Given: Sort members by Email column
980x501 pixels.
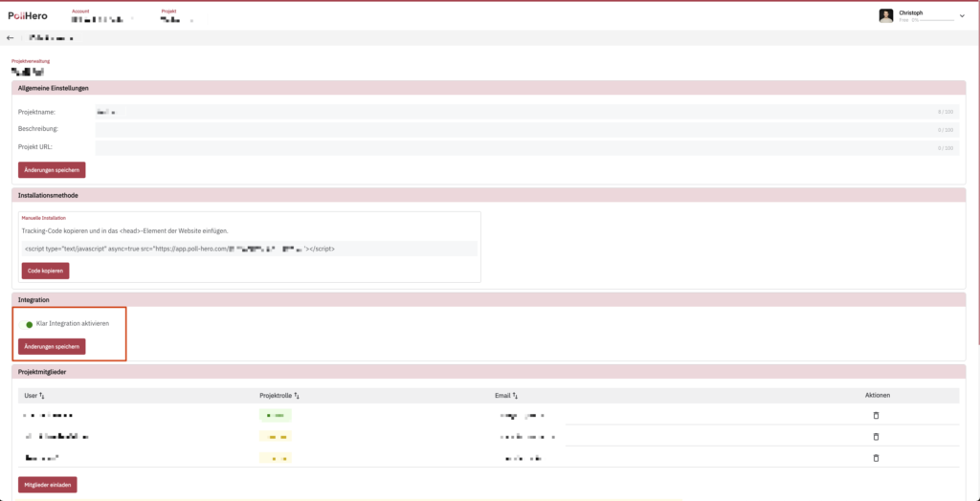Looking at the screenshot, I should (x=515, y=395).
